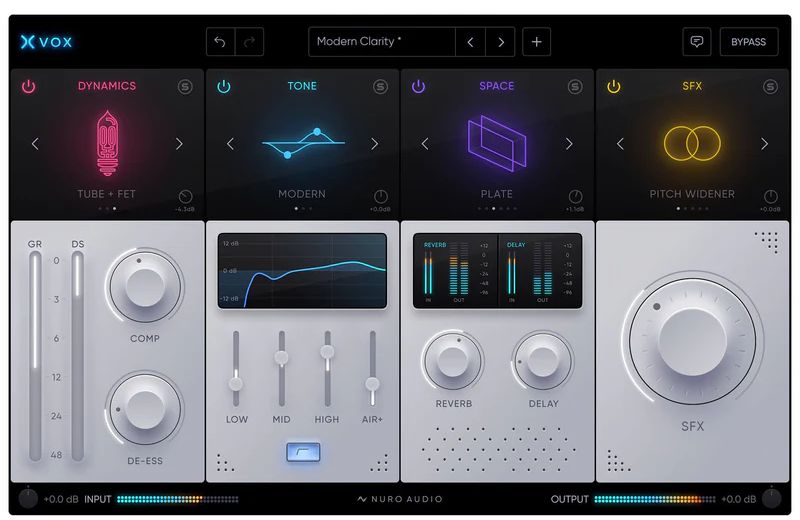
Task: Click the output +0.0 dB value
Action: (x=738, y=499)
